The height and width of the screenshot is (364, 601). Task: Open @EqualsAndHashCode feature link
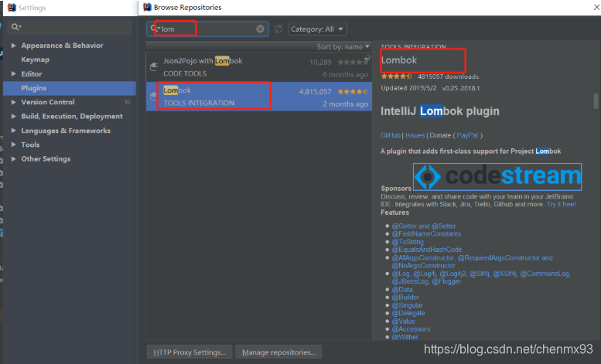pos(427,250)
